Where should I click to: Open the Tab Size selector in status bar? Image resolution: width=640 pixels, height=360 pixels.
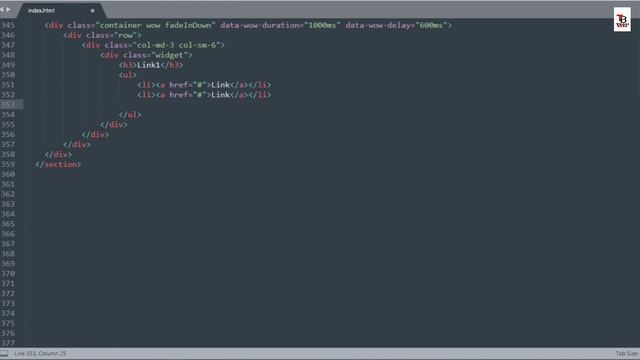tap(627, 353)
